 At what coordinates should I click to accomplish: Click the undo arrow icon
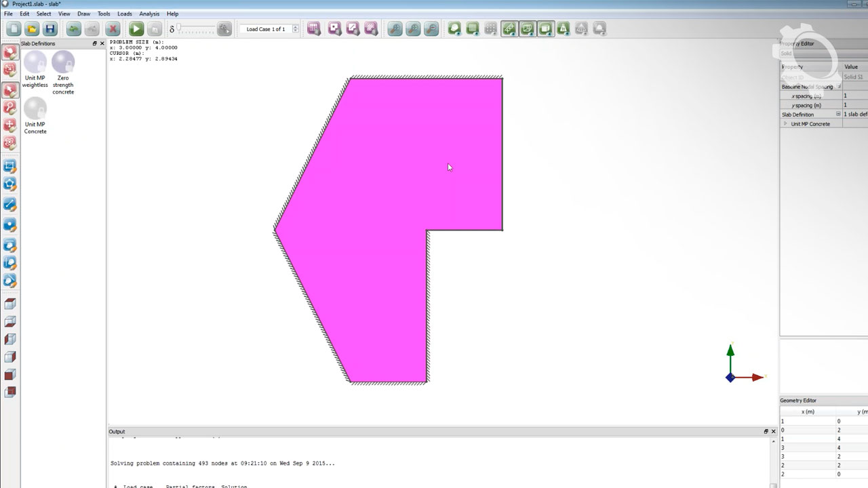[x=73, y=29]
